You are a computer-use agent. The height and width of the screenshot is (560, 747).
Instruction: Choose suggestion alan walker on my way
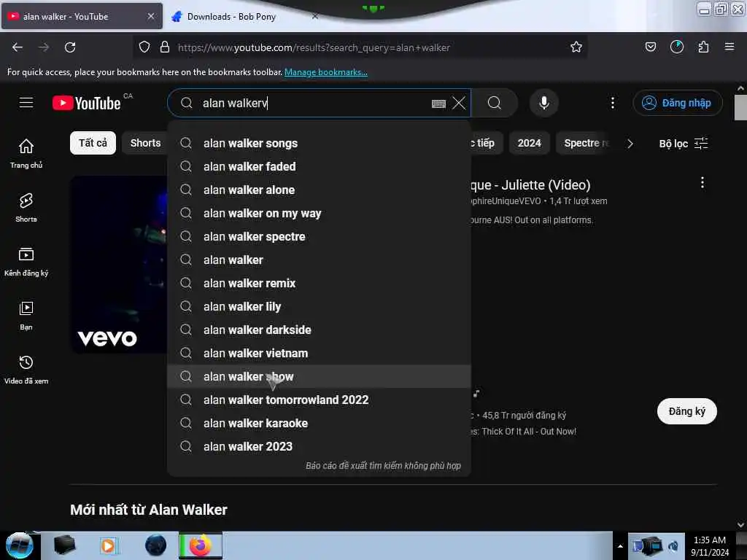[x=320, y=214]
